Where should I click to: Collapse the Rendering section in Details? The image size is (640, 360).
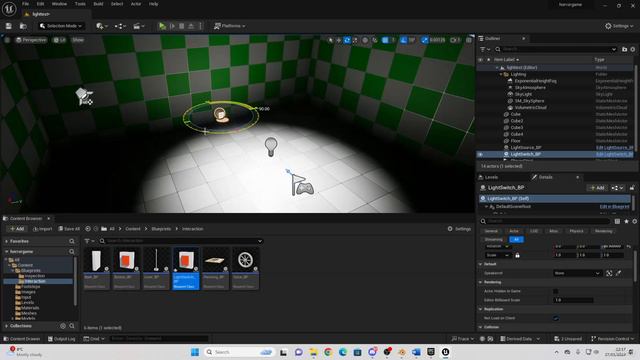[x=481, y=282]
